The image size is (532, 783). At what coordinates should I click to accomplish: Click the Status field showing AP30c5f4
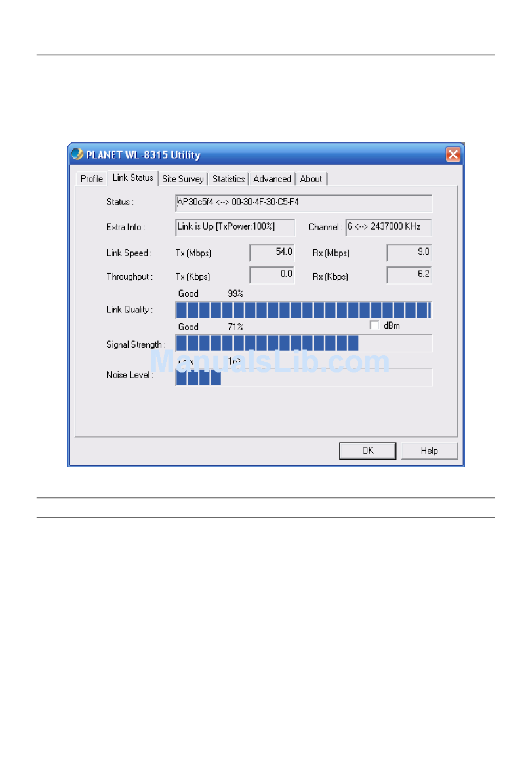tap(304, 203)
